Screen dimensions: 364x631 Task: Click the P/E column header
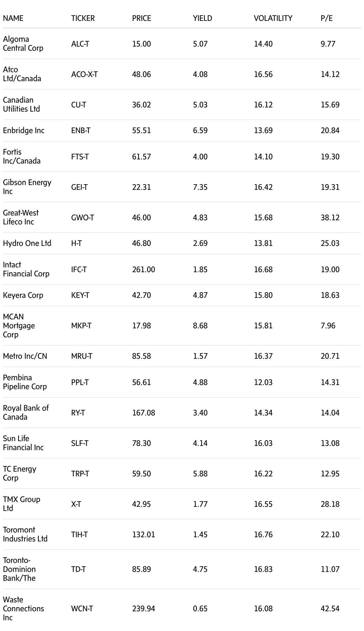click(x=327, y=18)
